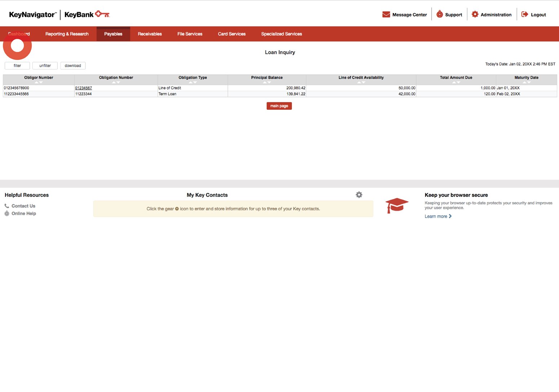Open the My Key Contacts gear icon

(359, 195)
